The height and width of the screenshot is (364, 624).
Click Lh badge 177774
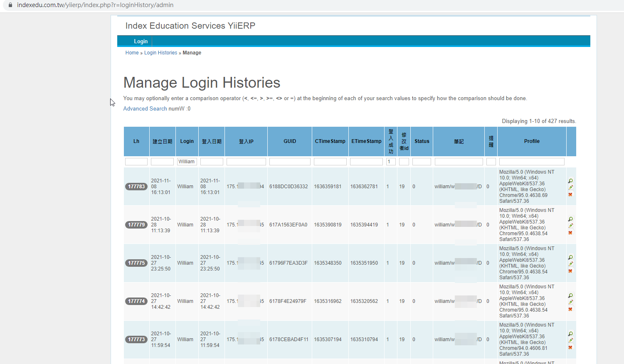(x=136, y=301)
